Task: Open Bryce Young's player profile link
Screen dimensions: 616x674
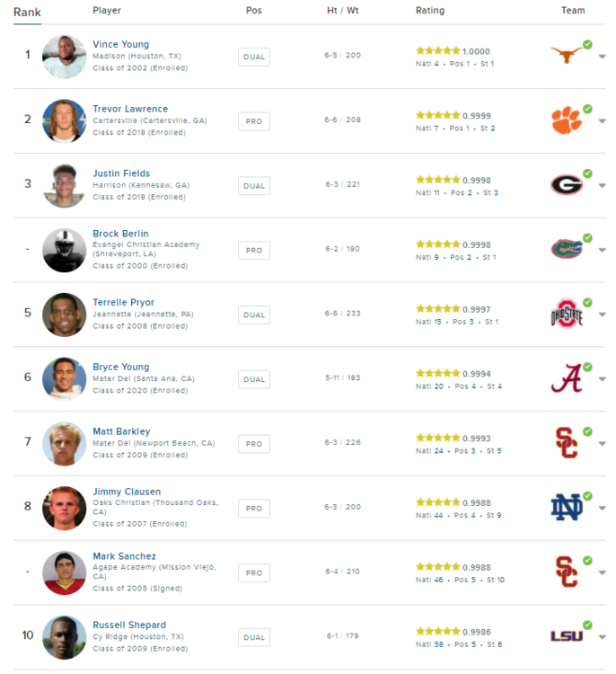Action: coord(121,367)
